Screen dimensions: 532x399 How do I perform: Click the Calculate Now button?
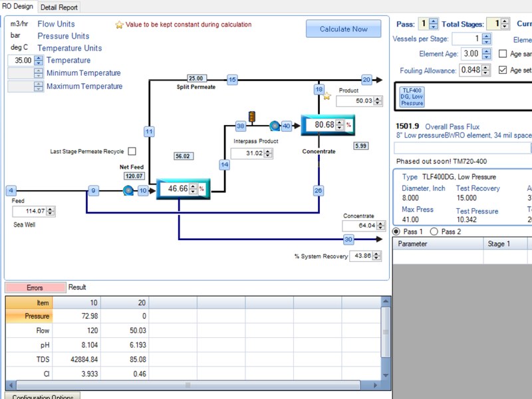(x=343, y=29)
